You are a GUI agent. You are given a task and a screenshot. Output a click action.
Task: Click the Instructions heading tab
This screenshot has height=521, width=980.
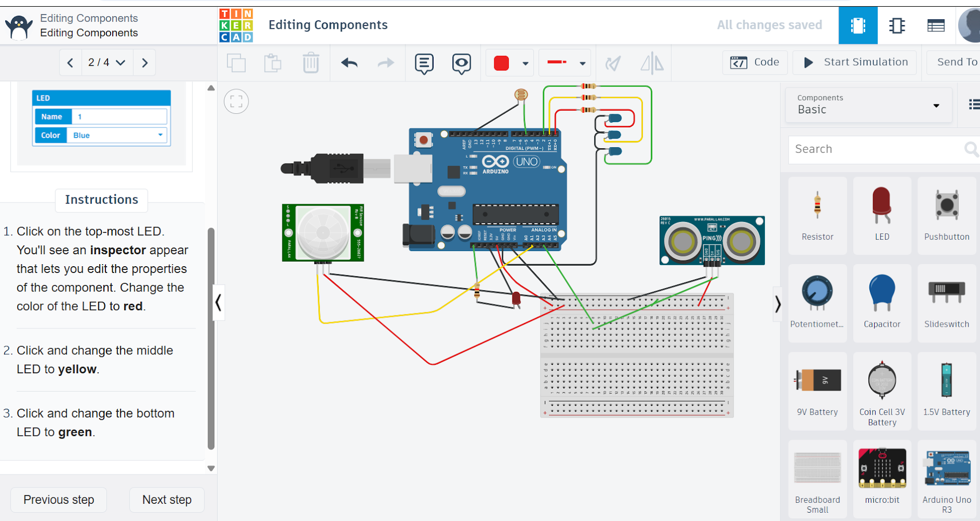102,200
